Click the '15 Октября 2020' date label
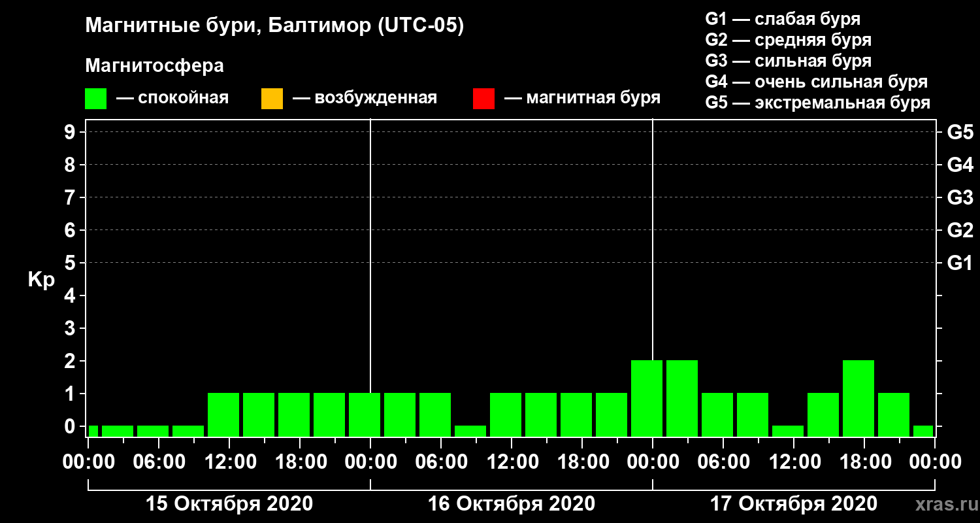Image resolution: width=980 pixels, height=523 pixels. click(229, 504)
